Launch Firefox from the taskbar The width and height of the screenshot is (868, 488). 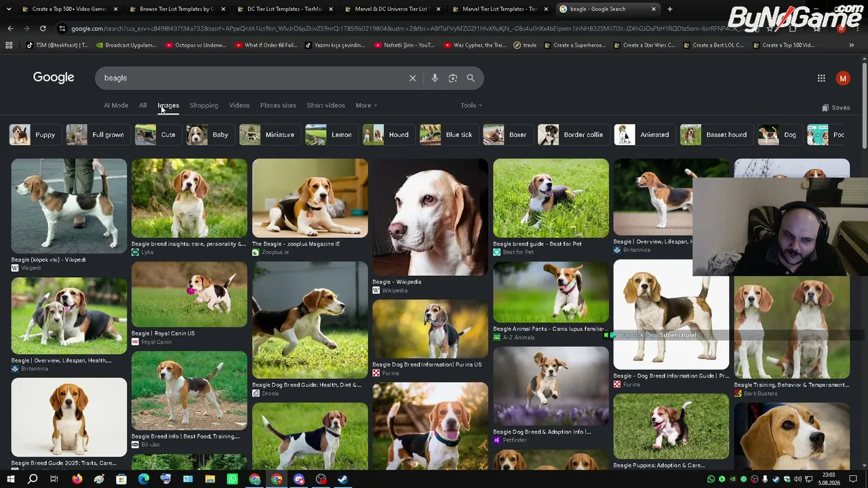77,479
